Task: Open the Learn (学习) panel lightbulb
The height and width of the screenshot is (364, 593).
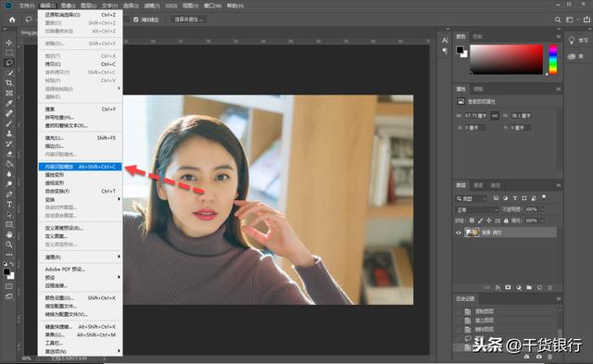Action: 572,41
